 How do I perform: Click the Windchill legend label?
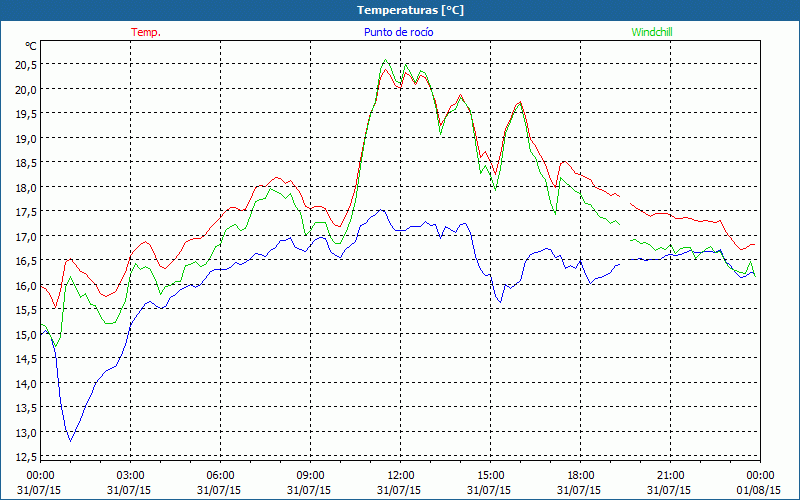coord(652,32)
